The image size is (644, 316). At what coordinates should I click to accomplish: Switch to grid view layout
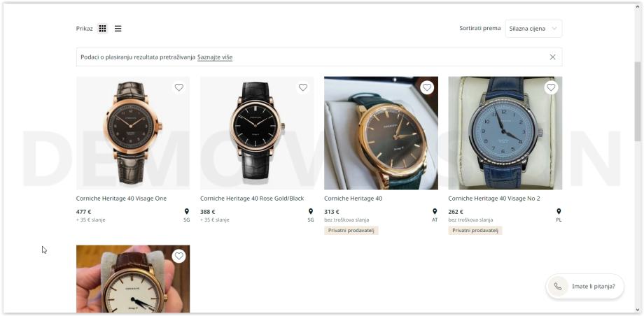tap(102, 29)
